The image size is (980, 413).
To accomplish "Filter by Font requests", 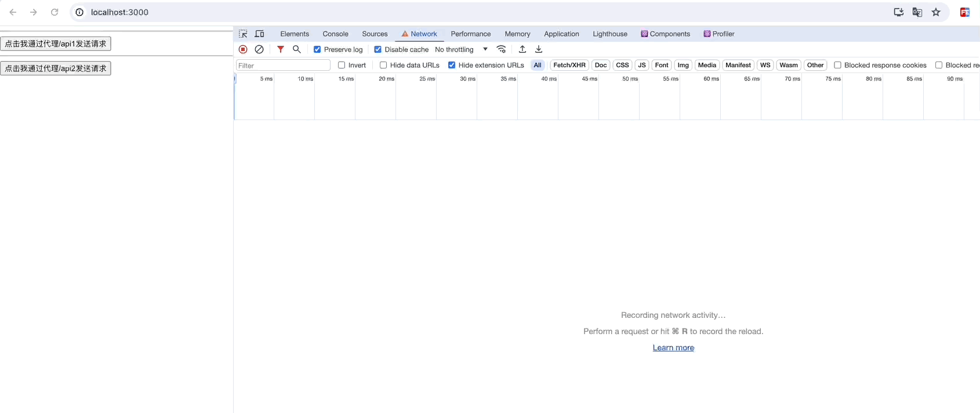I will pyautogui.click(x=662, y=65).
